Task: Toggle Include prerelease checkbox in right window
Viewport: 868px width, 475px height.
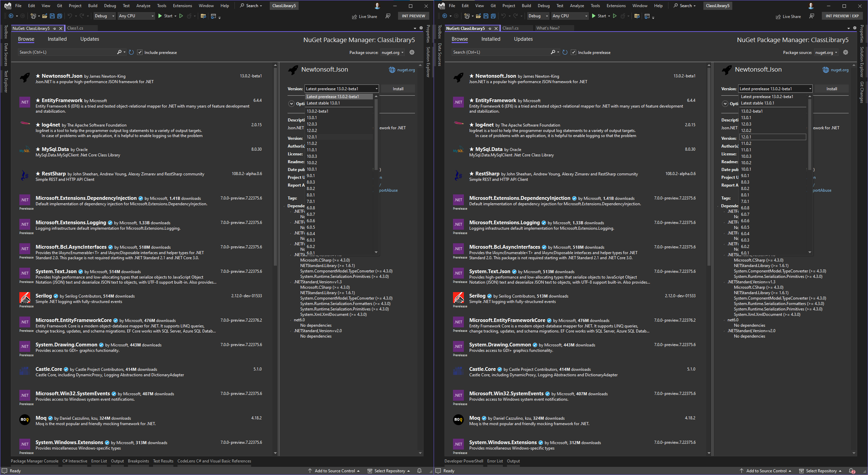Action: tap(573, 52)
